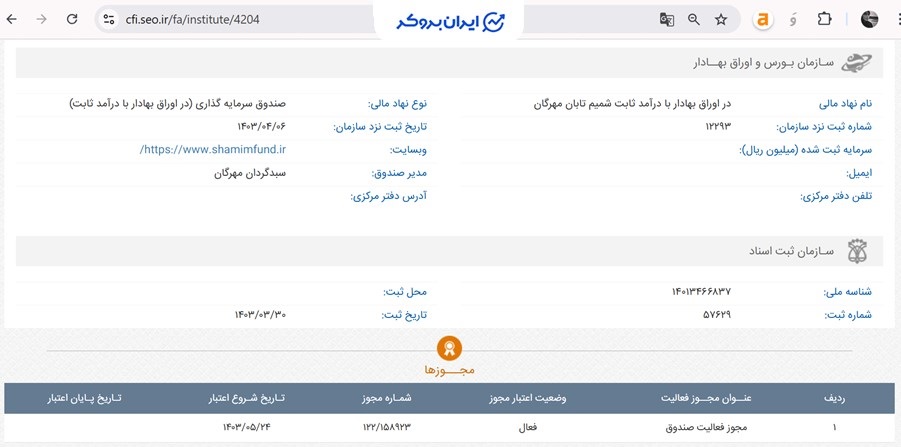Click the شناسه ملی label
Image resolution: width=901 pixels, height=447 pixels.
pyautogui.click(x=848, y=292)
